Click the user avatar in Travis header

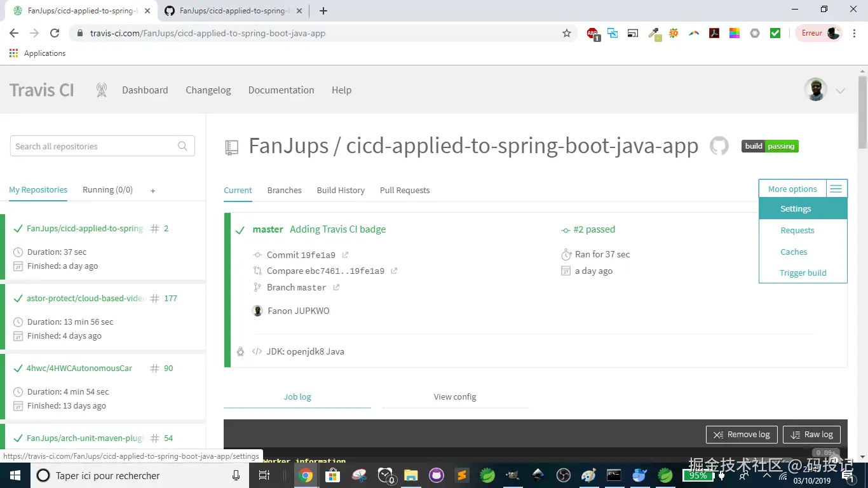(x=815, y=90)
